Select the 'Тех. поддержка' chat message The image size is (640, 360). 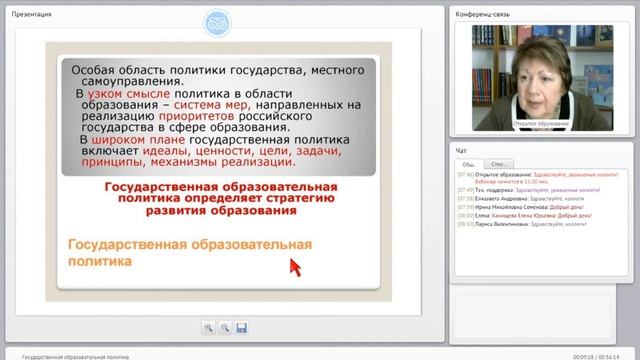pyautogui.click(x=529, y=190)
